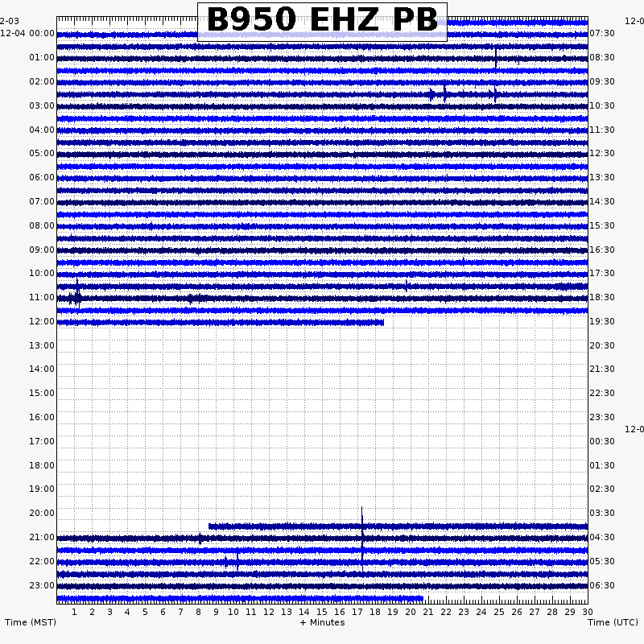Click the 19:00 MST row label

tap(42, 489)
